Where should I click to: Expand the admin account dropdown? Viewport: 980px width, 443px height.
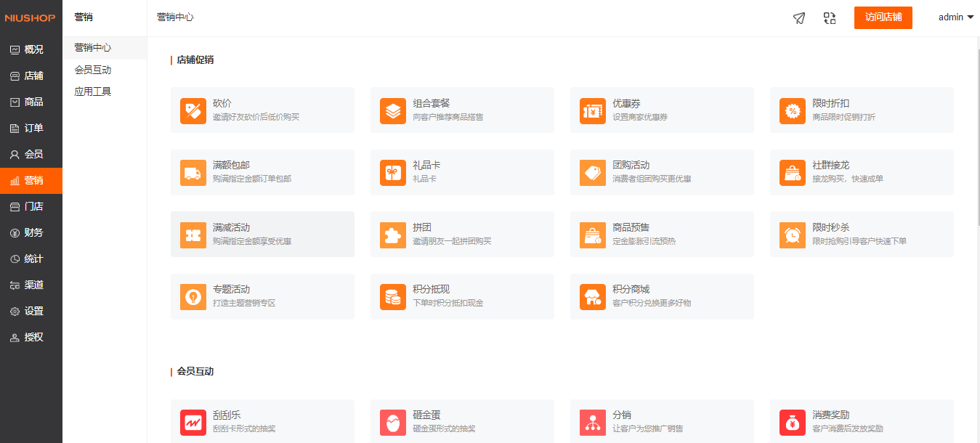[x=955, y=17]
